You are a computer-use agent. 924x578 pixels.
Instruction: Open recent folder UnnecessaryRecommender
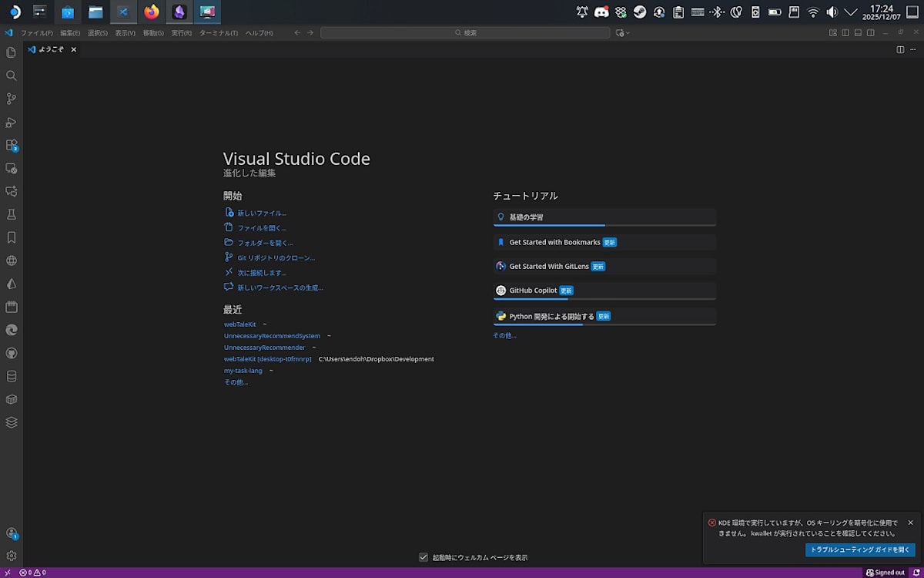(x=264, y=348)
